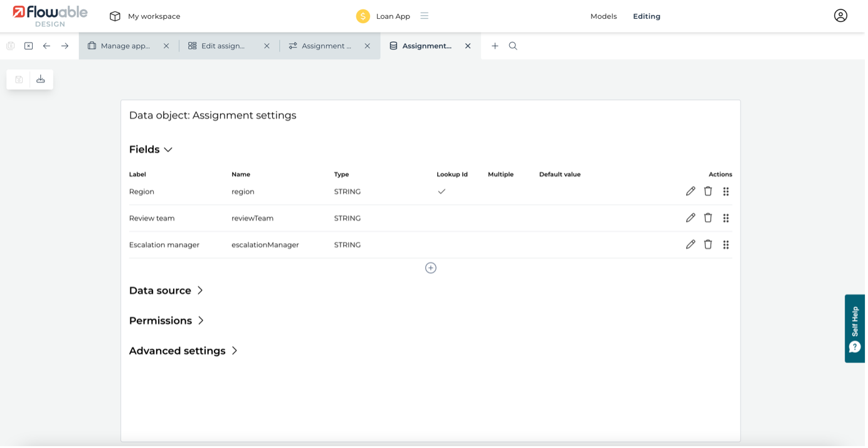Delete the Review team field
Screen dimensions: 868x448
coord(708,218)
